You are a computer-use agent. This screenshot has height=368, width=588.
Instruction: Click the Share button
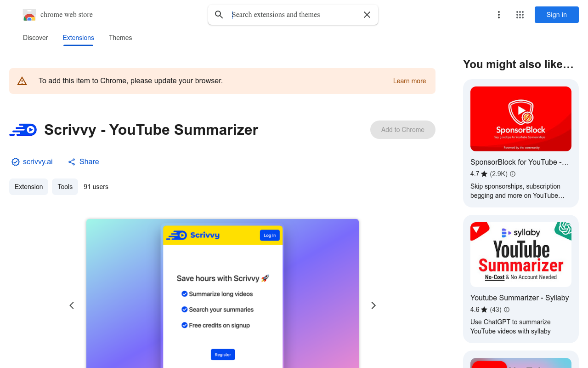(x=84, y=162)
